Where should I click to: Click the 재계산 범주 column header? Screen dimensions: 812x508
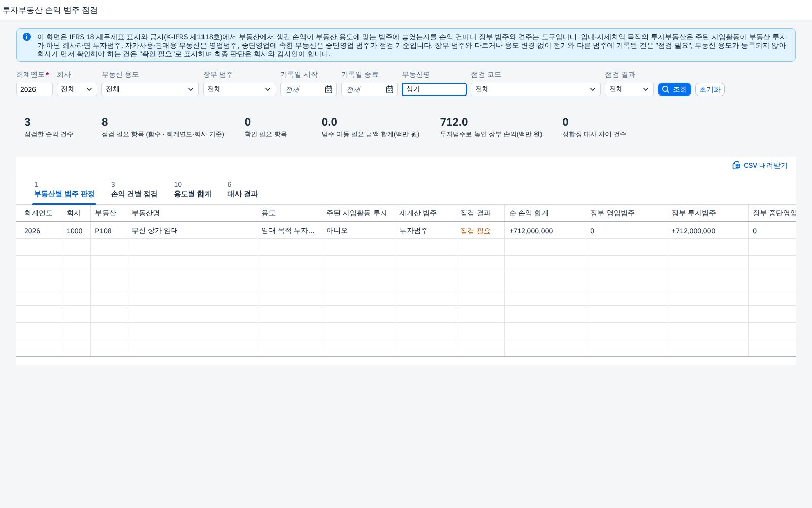[x=425, y=213]
